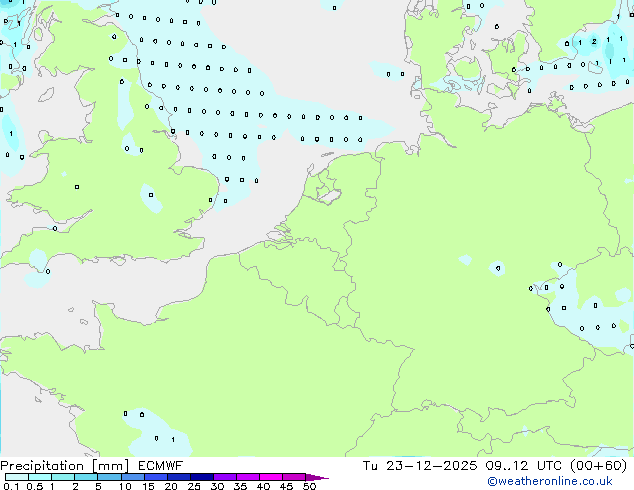Click the 'Precipitation' title text
Image resolution: width=634 pixels, height=490 pixels.
click(42, 466)
